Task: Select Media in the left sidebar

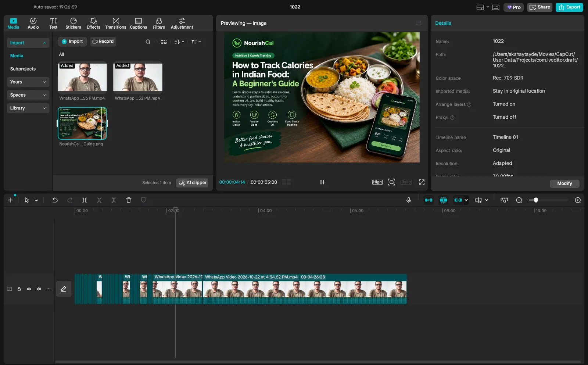Action: pos(17,56)
